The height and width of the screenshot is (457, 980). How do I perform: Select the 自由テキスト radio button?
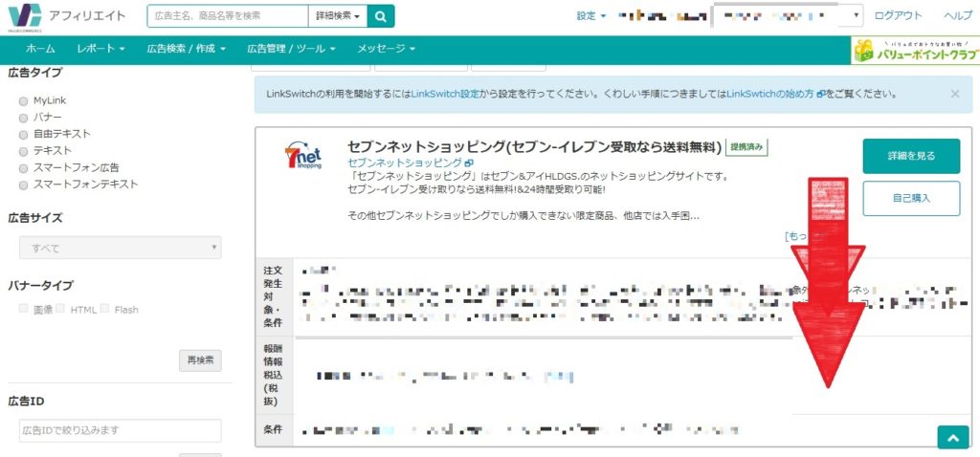pos(23,134)
